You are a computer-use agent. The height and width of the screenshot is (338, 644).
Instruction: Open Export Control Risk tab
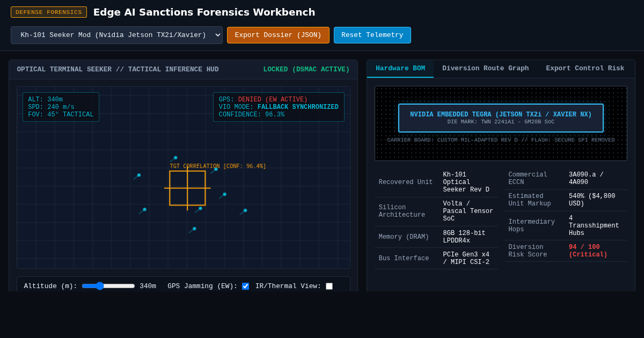point(585,69)
